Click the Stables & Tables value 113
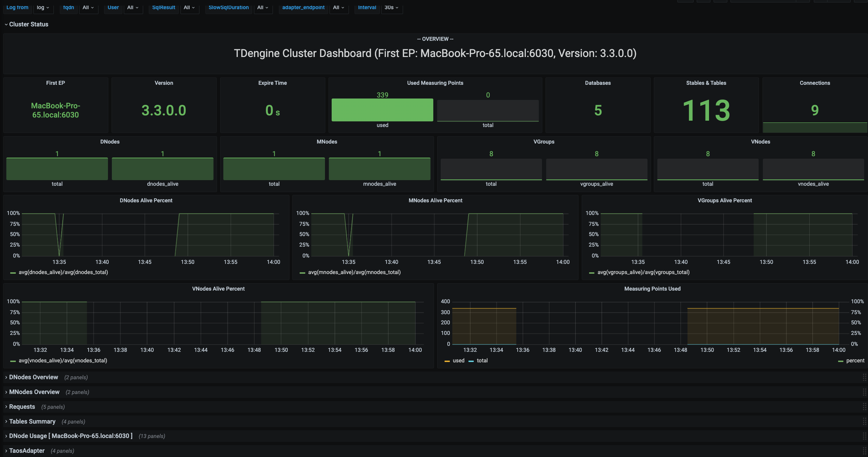868x457 pixels. (706, 110)
